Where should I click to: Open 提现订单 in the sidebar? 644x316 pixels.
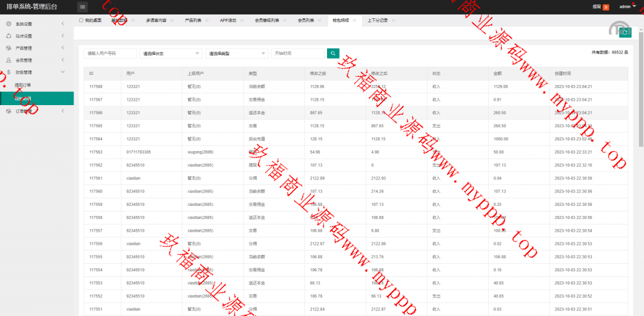coord(23,85)
